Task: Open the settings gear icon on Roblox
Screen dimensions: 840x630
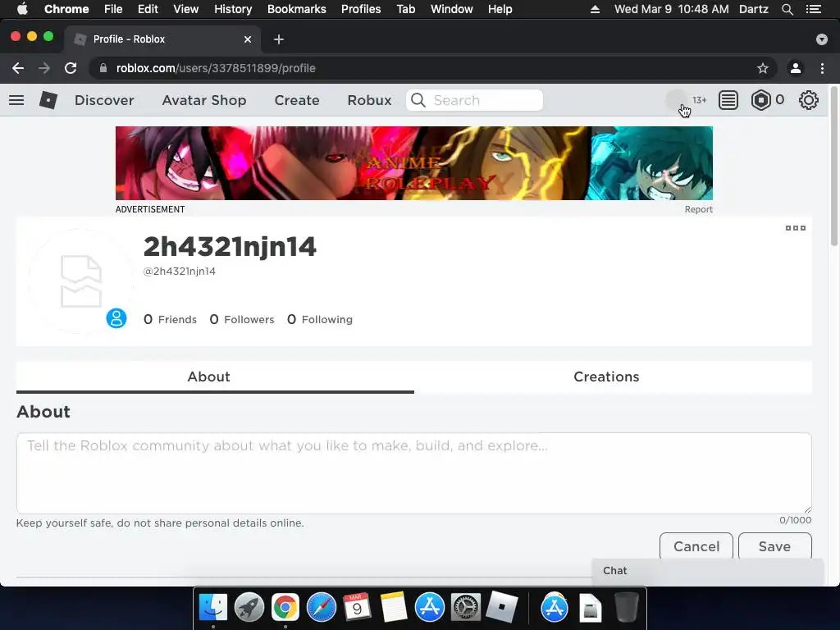Action: tap(808, 100)
